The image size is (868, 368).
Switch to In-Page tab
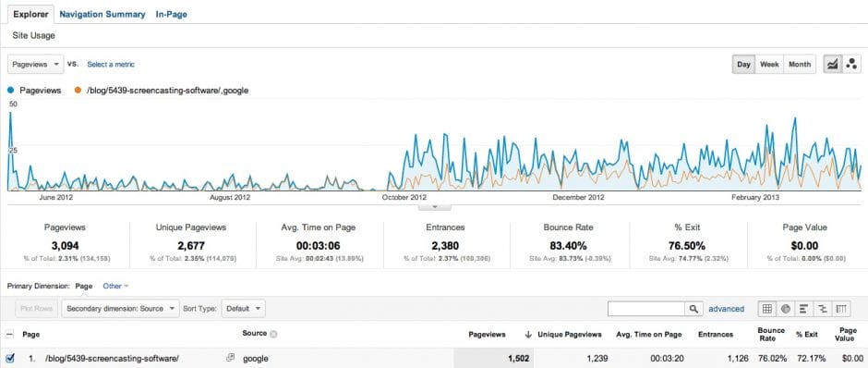tap(171, 15)
